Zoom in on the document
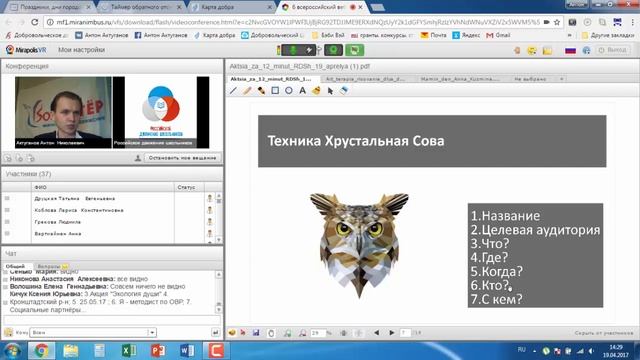The height and width of the screenshot is (360, 640). click(x=287, y=333)
